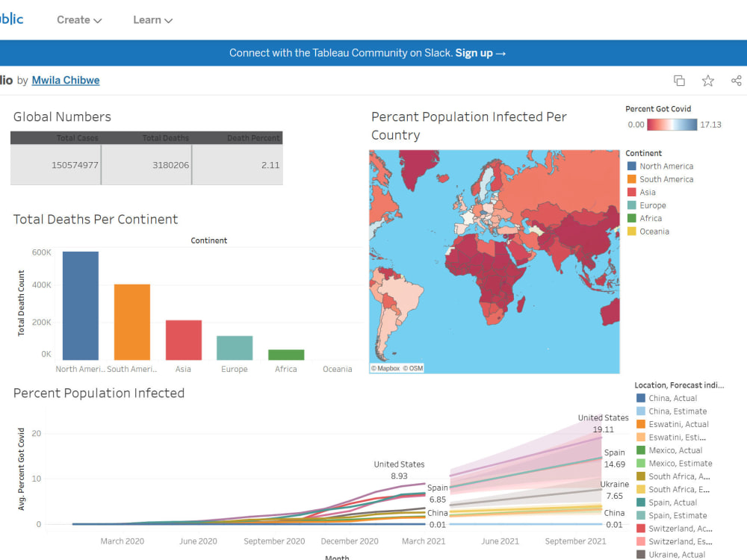Open the Learn dropdown menu

point(152,20)
